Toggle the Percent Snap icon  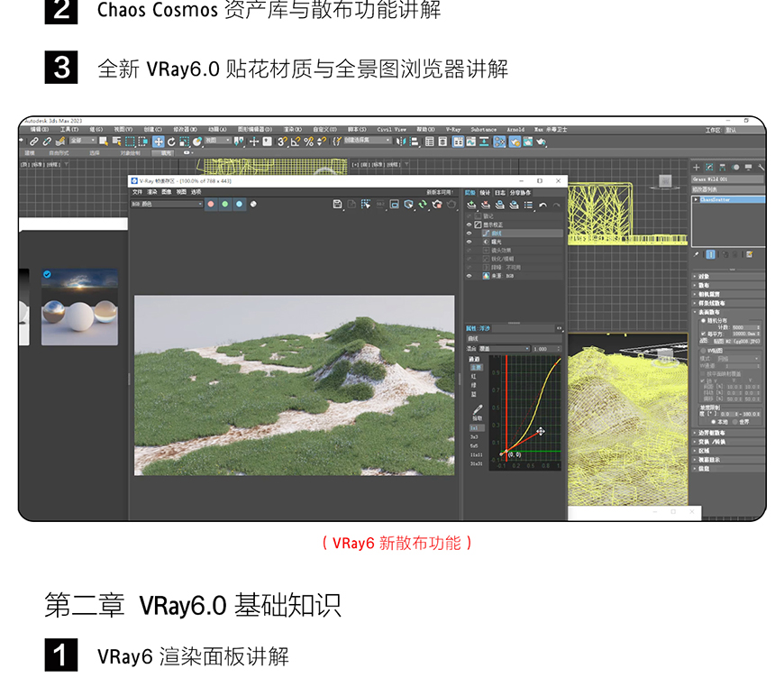pyautogui.click(x=308, y=142)
